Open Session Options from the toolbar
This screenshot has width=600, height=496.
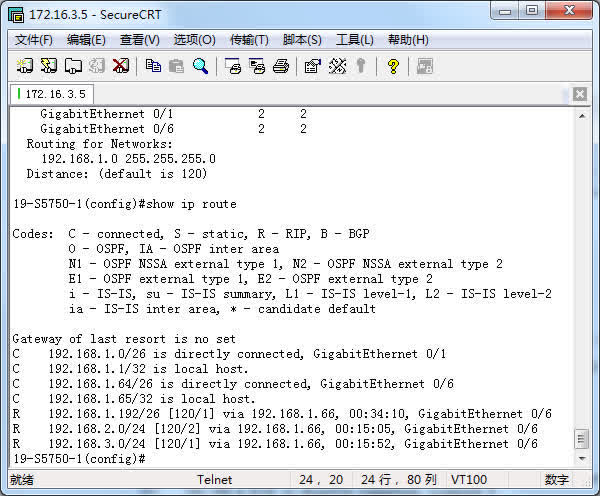312,66
